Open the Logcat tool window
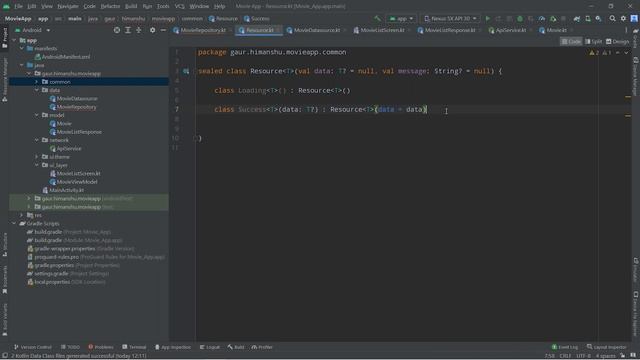This screenshot has height=360, width=640. pos(210,347)
